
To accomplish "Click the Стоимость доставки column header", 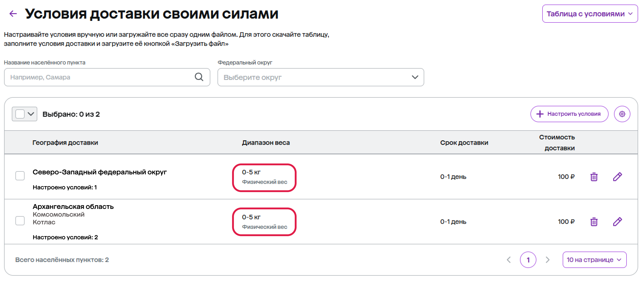I will [557, 143].
